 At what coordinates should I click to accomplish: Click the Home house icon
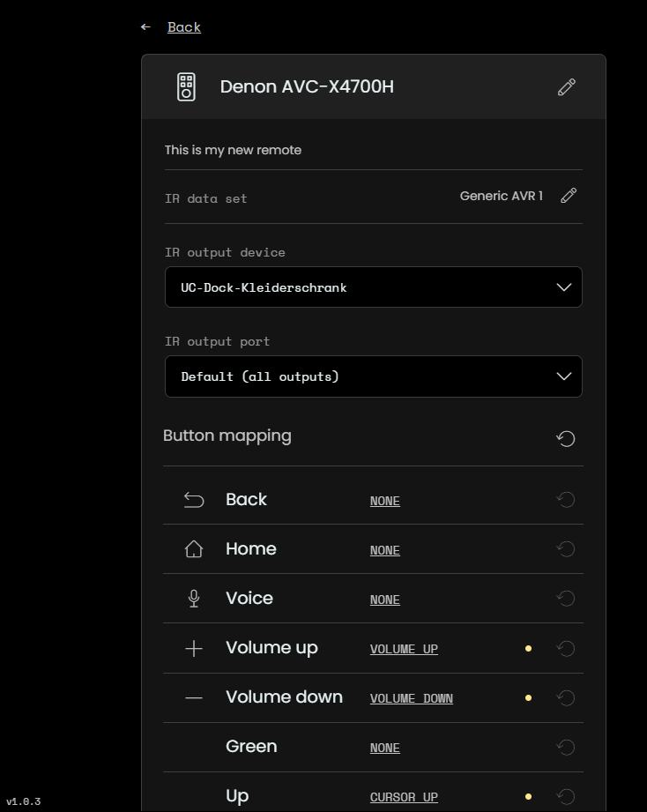[x=194, y=549]
